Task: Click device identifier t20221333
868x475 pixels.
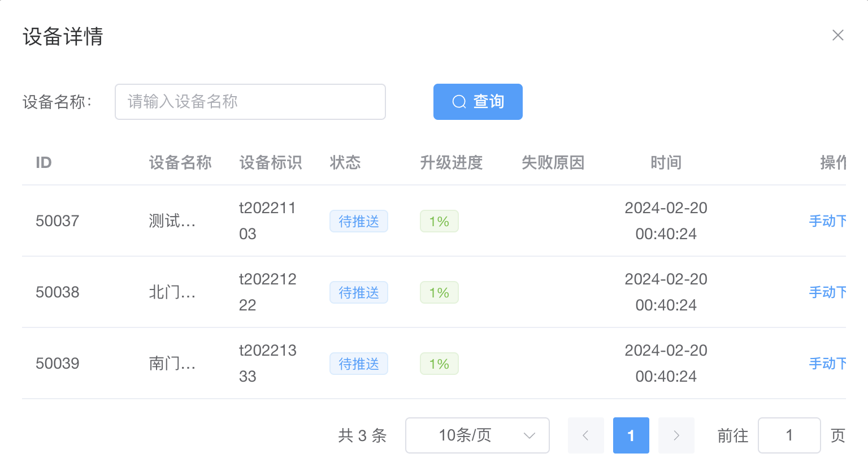Action: (268, 364)
